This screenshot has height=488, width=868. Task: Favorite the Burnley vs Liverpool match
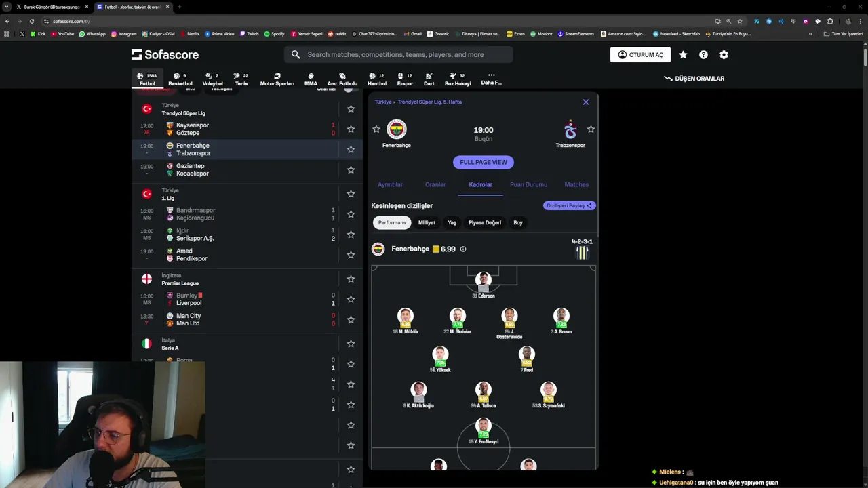pos(351,299)
